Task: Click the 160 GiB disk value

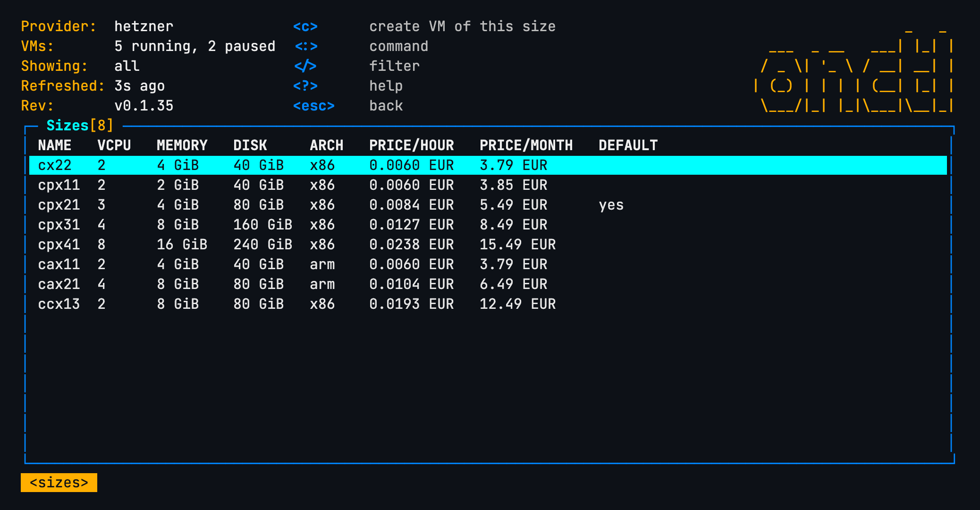Action: pyautogui.click(x=263, y=225)
